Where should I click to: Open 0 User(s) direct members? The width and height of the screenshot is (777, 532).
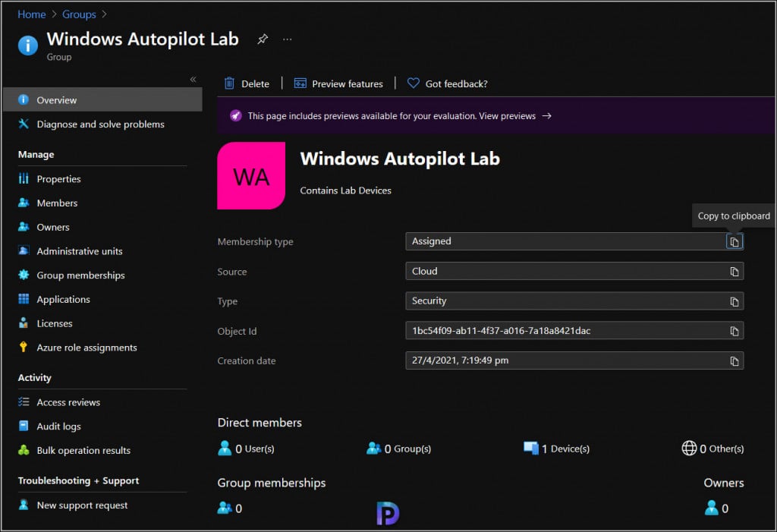coord(246,449)
